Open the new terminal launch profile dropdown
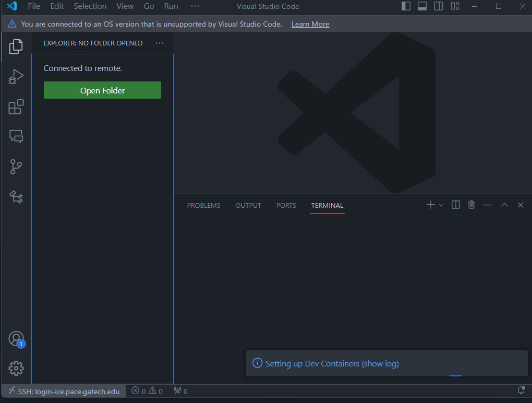532x403 pixels. [x=441, y=205]
